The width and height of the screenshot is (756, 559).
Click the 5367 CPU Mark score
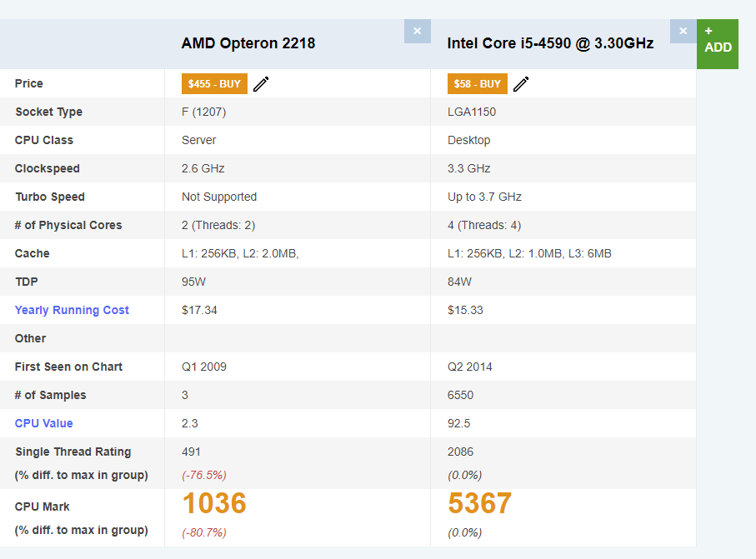(x=479, y=504)
